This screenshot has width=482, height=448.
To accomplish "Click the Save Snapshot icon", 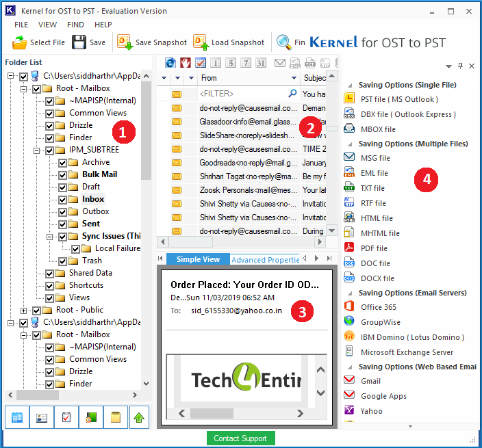I will pos(125,42).
